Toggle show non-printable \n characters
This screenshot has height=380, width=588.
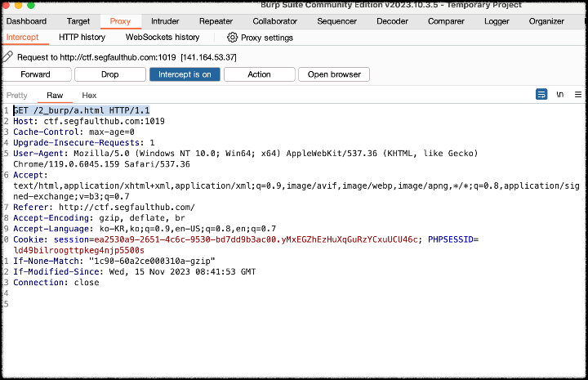560,95
